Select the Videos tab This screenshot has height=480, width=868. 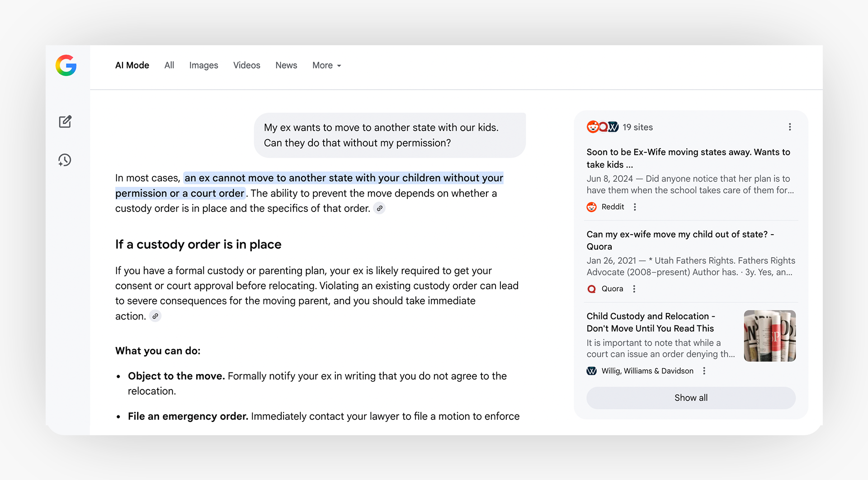click(247, 66)
